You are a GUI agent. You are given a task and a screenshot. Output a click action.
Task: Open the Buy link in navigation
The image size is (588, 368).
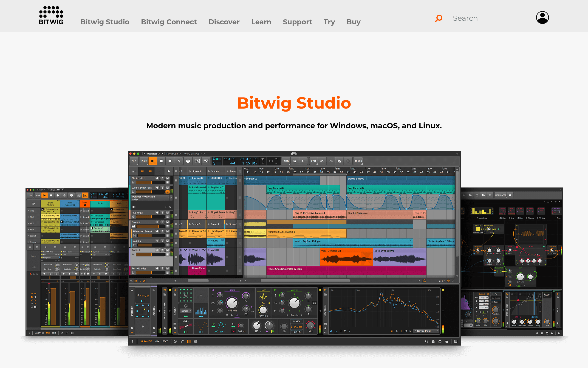click(353, 22)
